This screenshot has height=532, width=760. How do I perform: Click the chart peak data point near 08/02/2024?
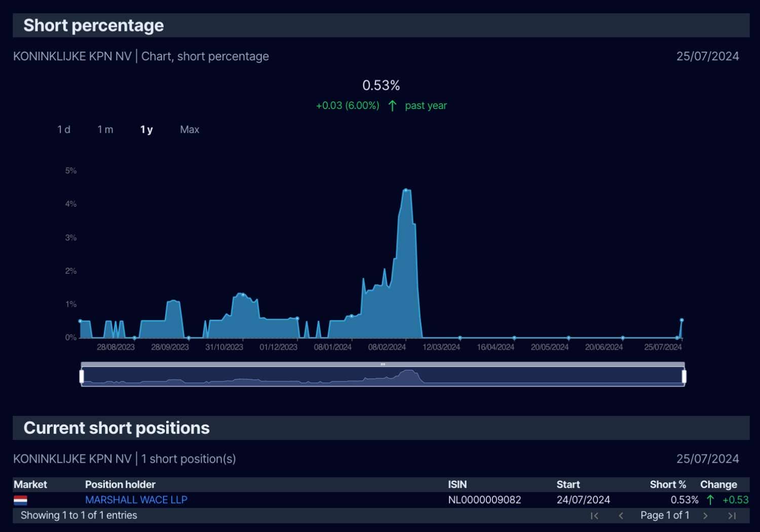pyautogui.click(x=406, y=190)
